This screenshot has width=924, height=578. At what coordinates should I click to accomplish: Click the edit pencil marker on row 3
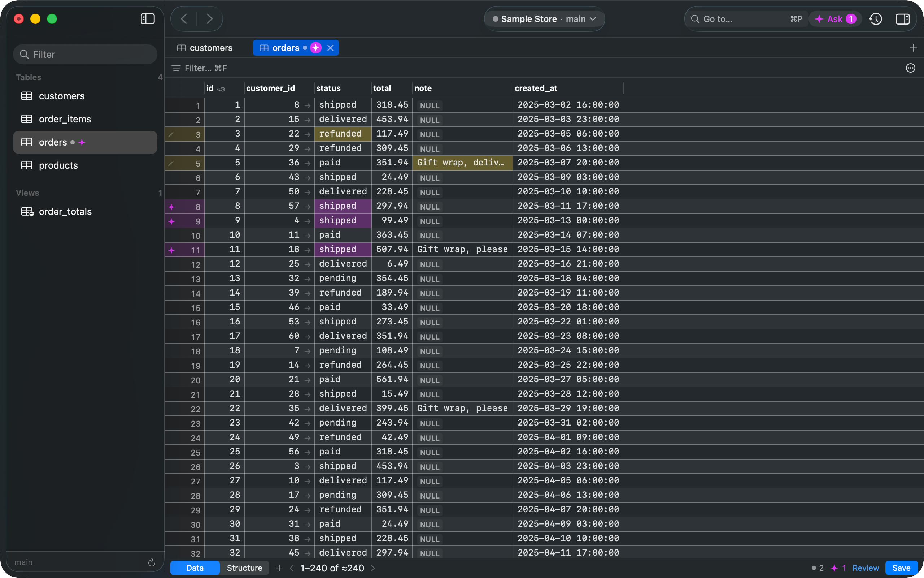tap(171, 134)
